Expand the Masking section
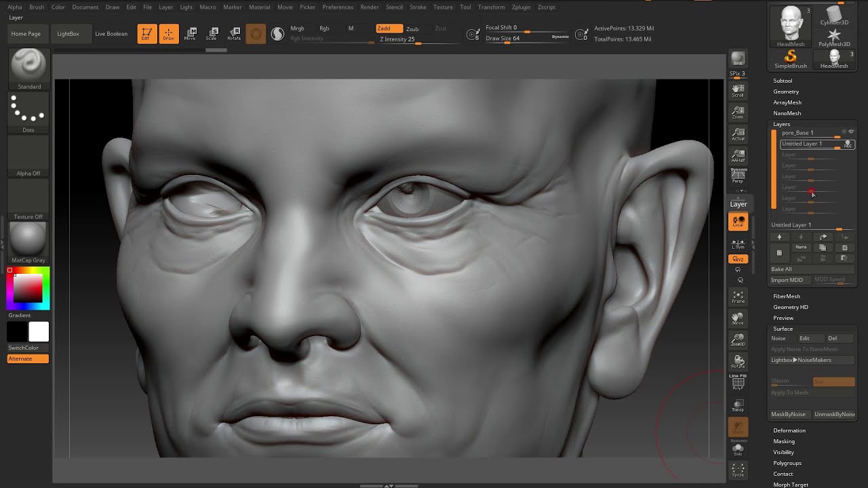Image resolution: width=868 pixels, height=488 pixels. tap(784, 441)
